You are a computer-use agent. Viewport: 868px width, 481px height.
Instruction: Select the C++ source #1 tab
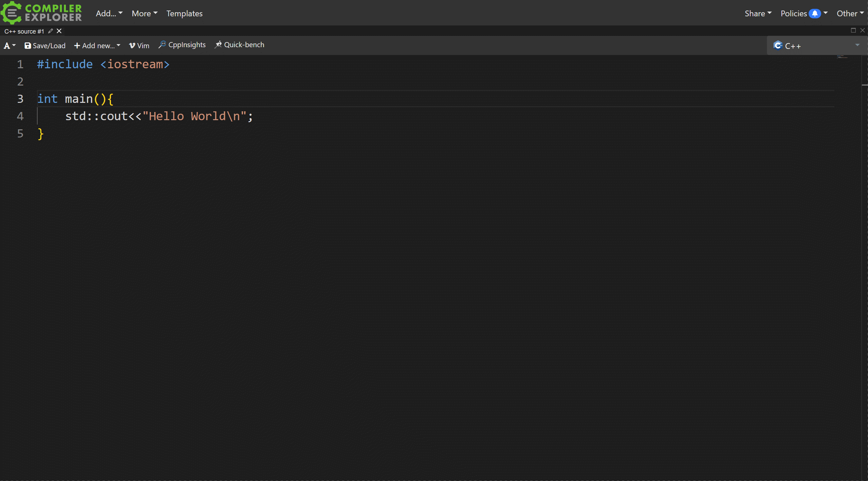[24, 31]
